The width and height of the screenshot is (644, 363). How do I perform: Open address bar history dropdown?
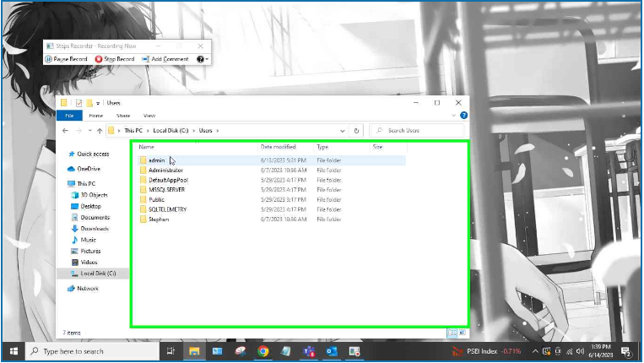[x=342, y=131]
